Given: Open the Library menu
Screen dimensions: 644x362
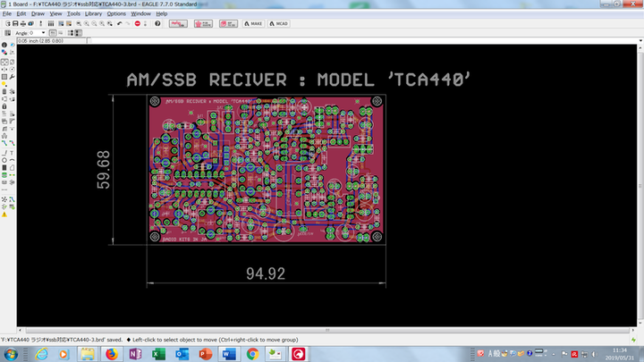Looking at the screenshot, I should point(93,14).
